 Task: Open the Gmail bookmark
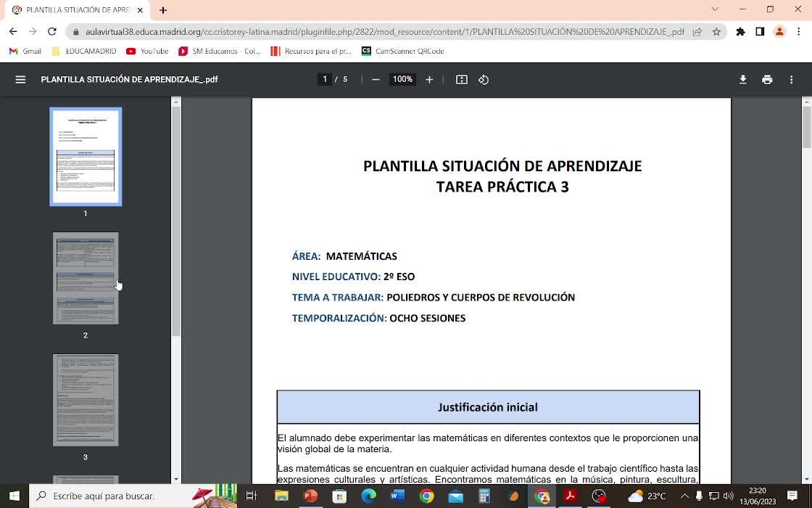(25, 51)
